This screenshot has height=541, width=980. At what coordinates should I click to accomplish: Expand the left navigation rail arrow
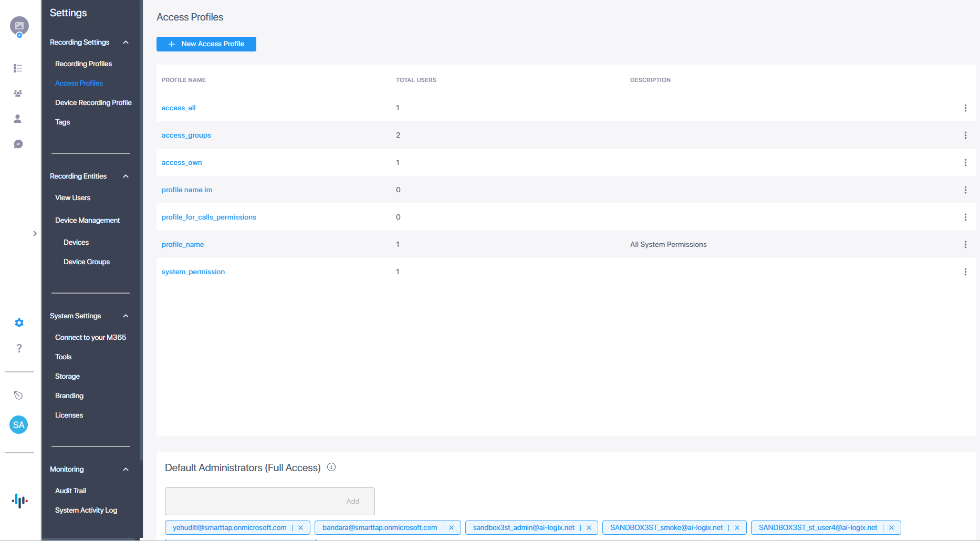(35, 233)
